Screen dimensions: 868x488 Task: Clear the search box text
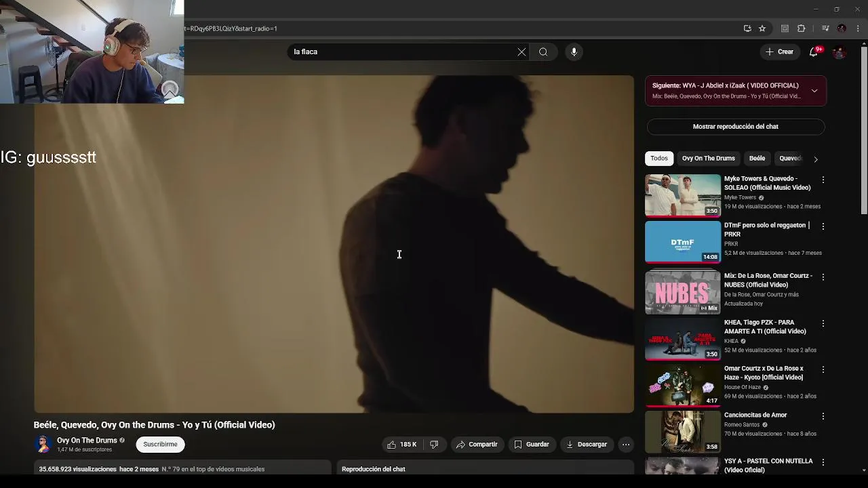point(521,52)
